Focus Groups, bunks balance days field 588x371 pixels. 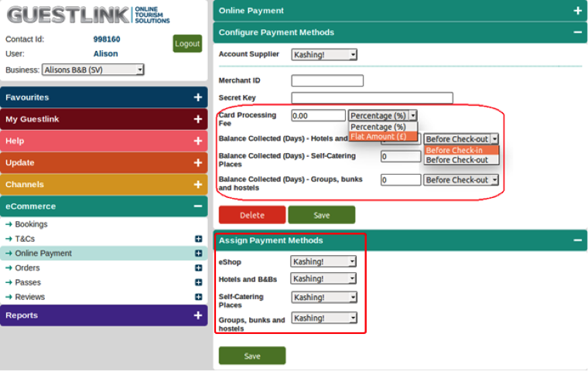tap(401, 180)
